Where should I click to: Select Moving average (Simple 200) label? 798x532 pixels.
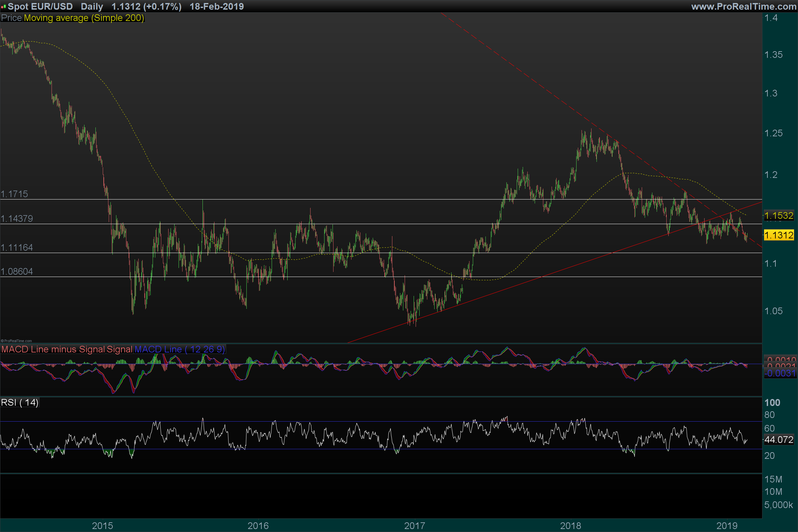point(84,18)
